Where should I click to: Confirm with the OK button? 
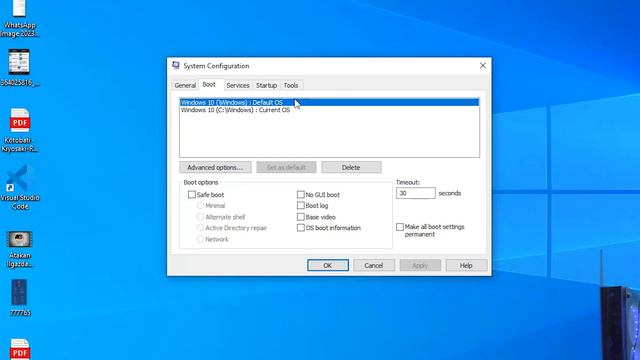328,265
